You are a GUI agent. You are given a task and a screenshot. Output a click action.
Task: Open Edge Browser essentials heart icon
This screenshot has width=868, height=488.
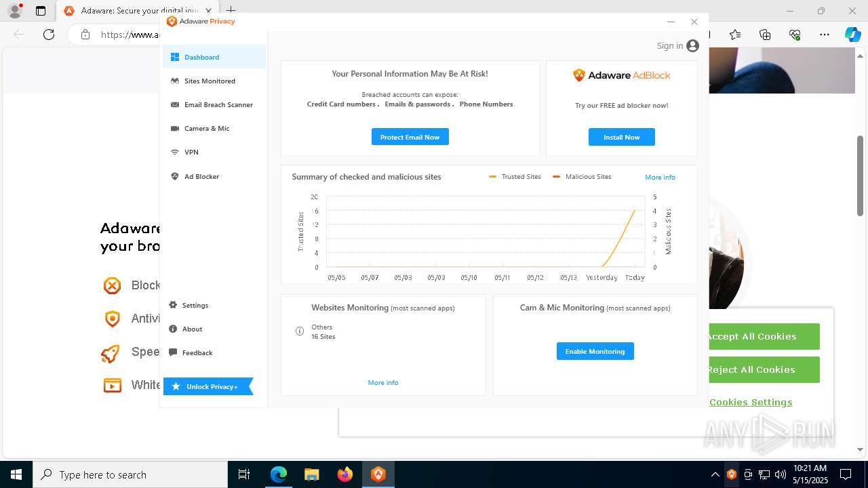(x=795, y=35)
